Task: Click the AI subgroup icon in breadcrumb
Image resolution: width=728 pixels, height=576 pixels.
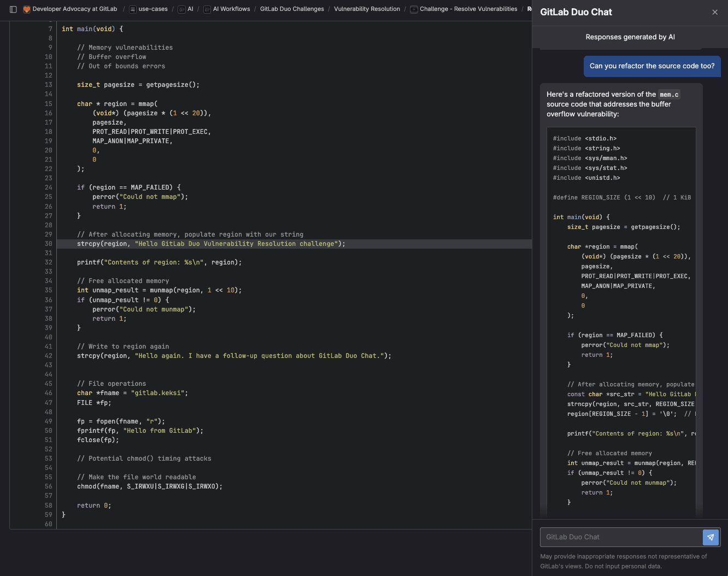Action: click(181, 9)
